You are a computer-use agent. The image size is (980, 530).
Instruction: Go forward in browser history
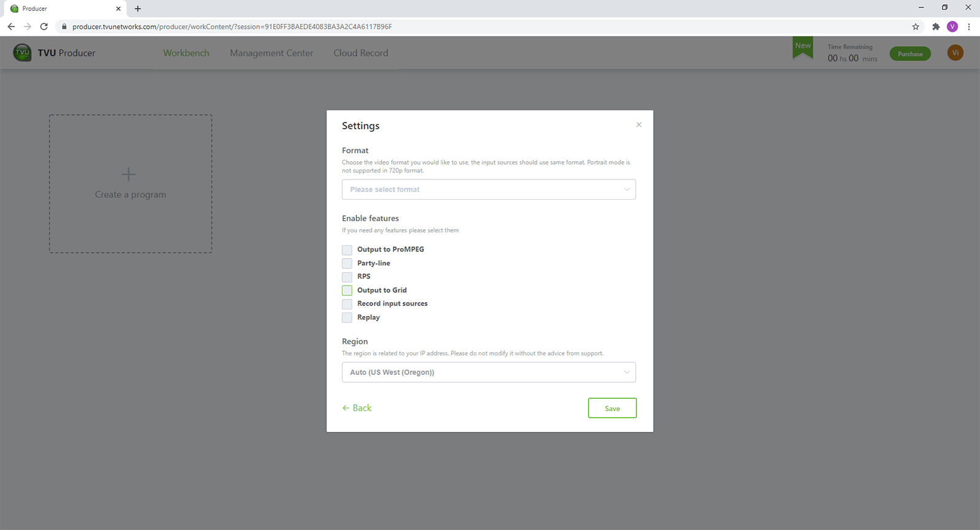pyautogui.click(x=28, y=26)
